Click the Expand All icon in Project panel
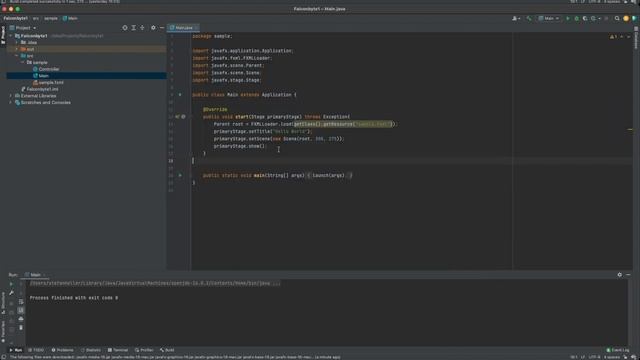640x360 pixels. click(x=133, y=28)
